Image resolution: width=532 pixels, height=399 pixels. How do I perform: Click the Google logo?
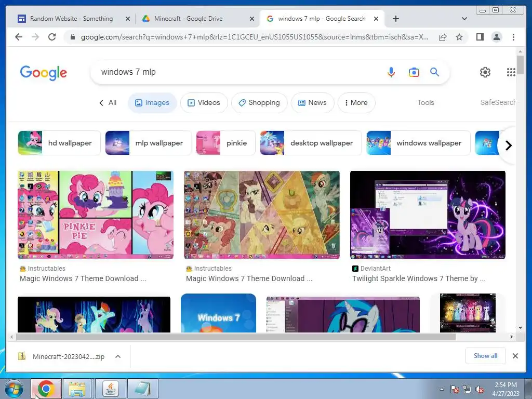click(44, 73)
